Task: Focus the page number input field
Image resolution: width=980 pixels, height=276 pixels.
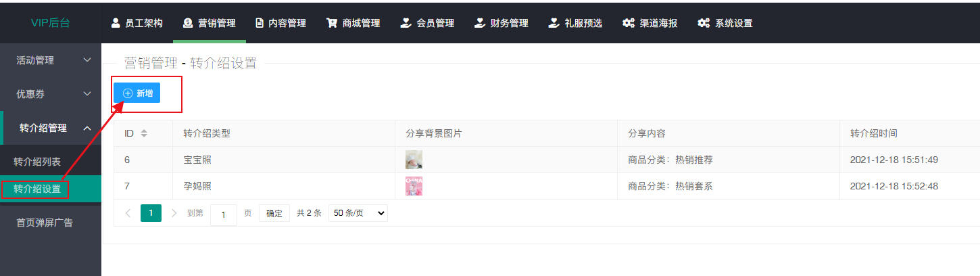Action: 224,214
